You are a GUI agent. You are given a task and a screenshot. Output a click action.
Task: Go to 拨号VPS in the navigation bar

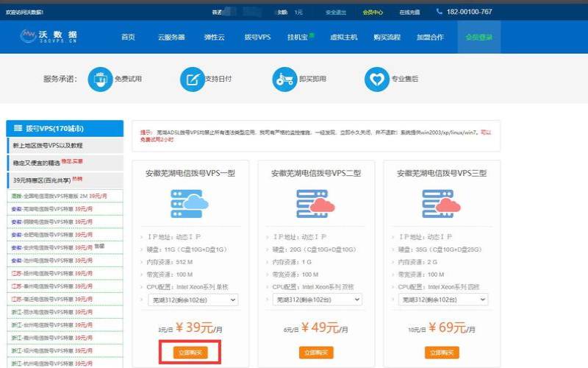[x=259, y=37]
